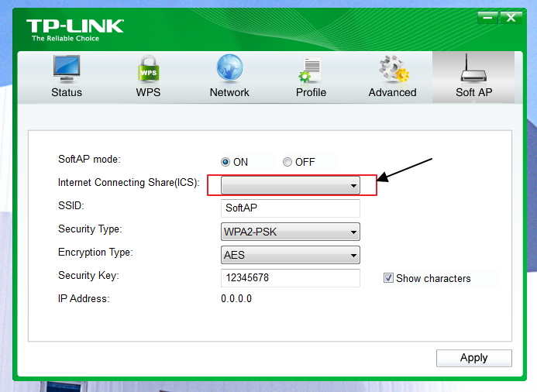Switch to the Status tab label

[67, 92]
